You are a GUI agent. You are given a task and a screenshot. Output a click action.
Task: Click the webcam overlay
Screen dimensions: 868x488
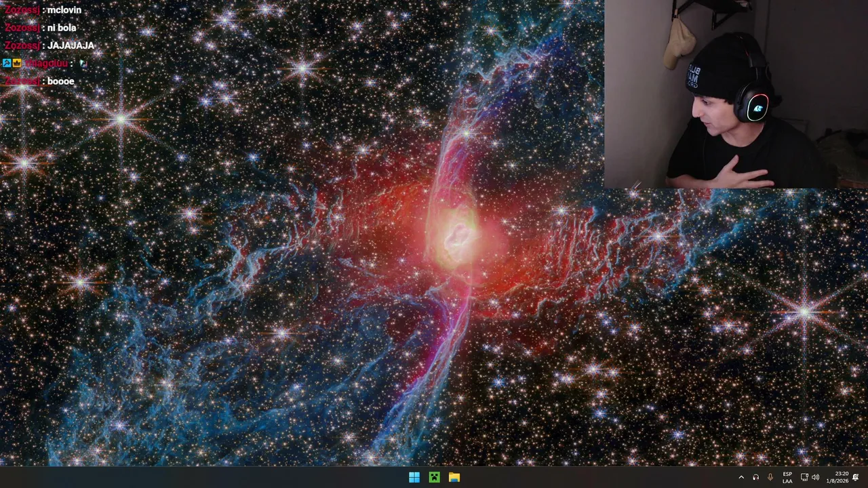pyautogui.click(x=736, y=94)
